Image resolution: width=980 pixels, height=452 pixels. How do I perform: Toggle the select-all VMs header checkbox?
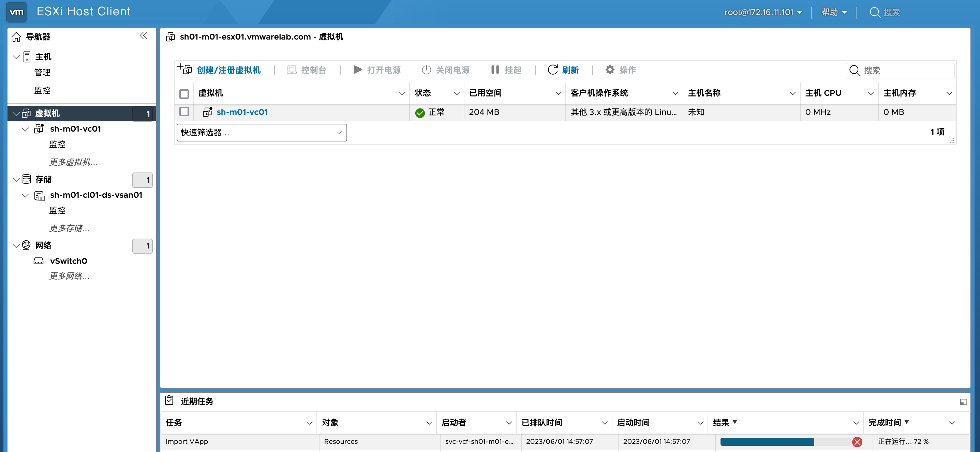[x=184, y=94]
